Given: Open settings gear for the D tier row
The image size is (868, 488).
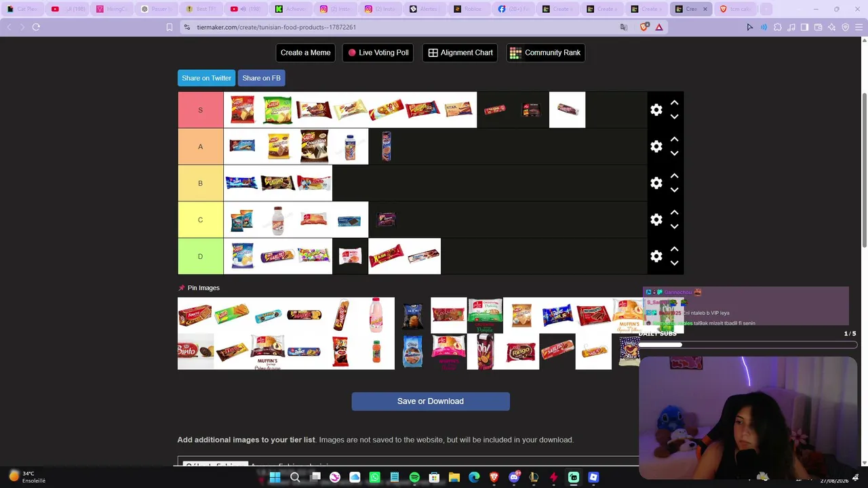Looking at the screenshot, I should 656,256.
